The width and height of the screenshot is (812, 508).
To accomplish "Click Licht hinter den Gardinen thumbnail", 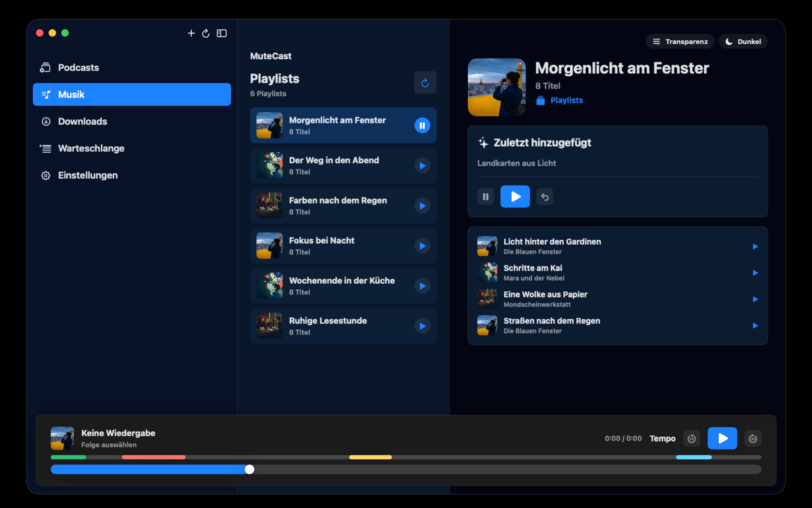I will pos(487,246).
